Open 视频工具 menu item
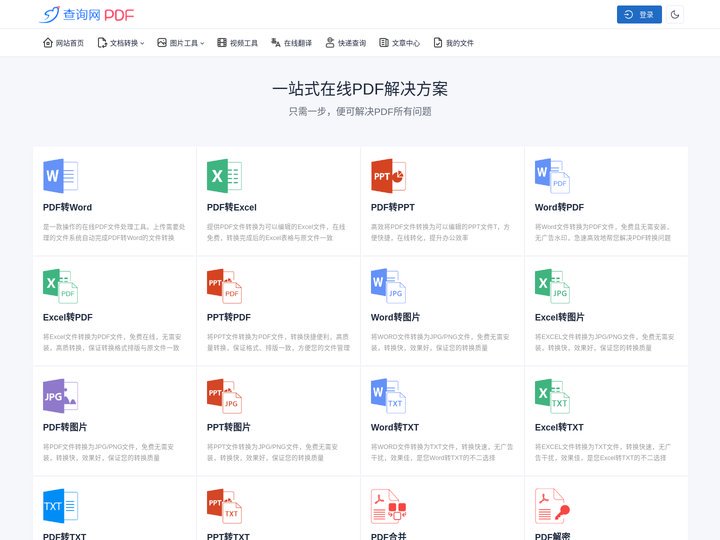The image size is (720, 540). (x=237, y=43)
